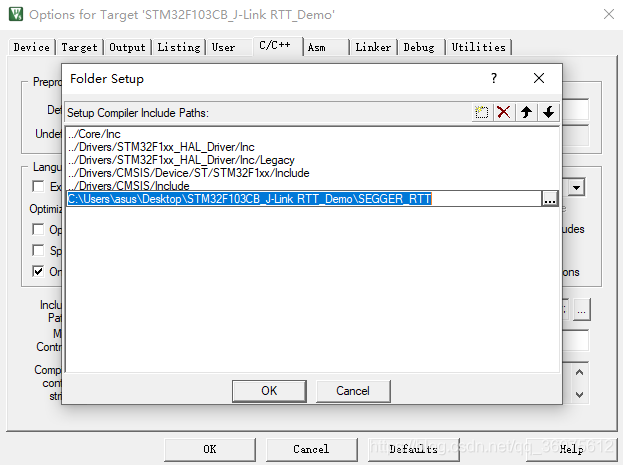Viewport: 623px width, 465px height.
Task: Toggle the checkbox in the Language group
Action: click(x=38, y=186)
